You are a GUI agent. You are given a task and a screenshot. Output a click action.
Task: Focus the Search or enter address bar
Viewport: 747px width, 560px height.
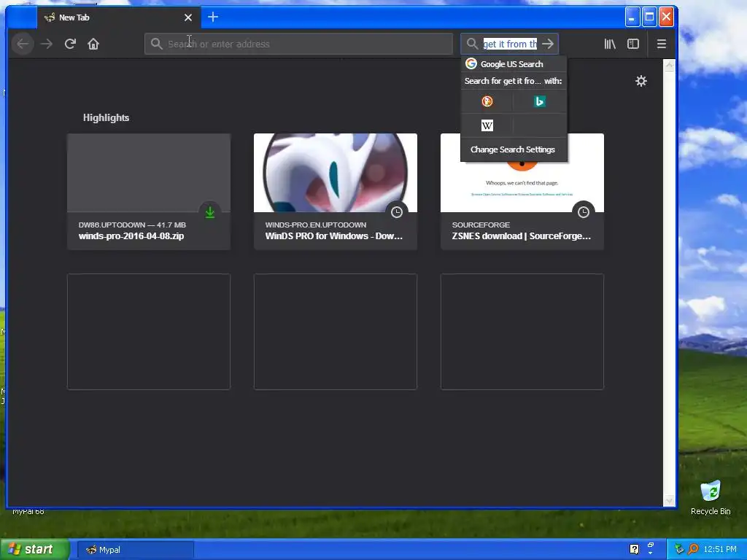coord(298,44)
